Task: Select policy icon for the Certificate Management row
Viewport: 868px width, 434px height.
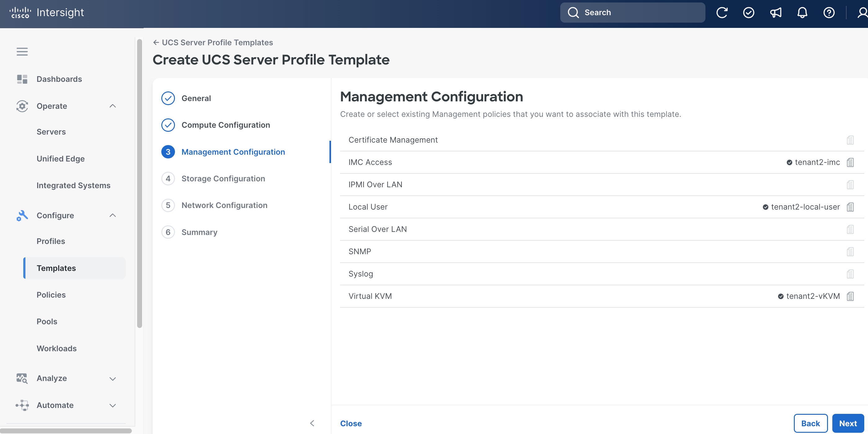Action: (850, 140)
